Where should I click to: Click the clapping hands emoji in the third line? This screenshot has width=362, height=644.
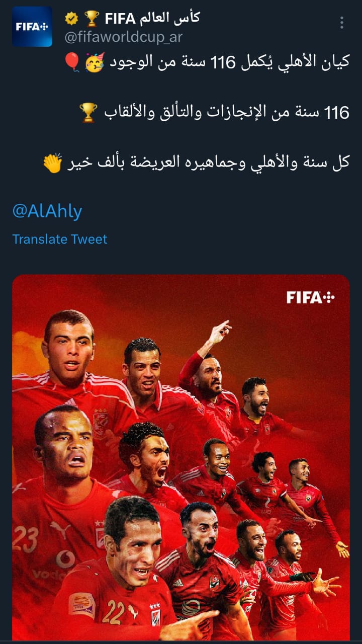(52, 163)
